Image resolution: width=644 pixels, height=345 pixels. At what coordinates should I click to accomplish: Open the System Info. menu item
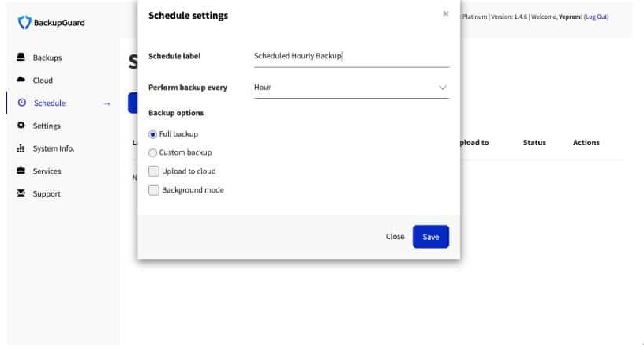[54, 148]
